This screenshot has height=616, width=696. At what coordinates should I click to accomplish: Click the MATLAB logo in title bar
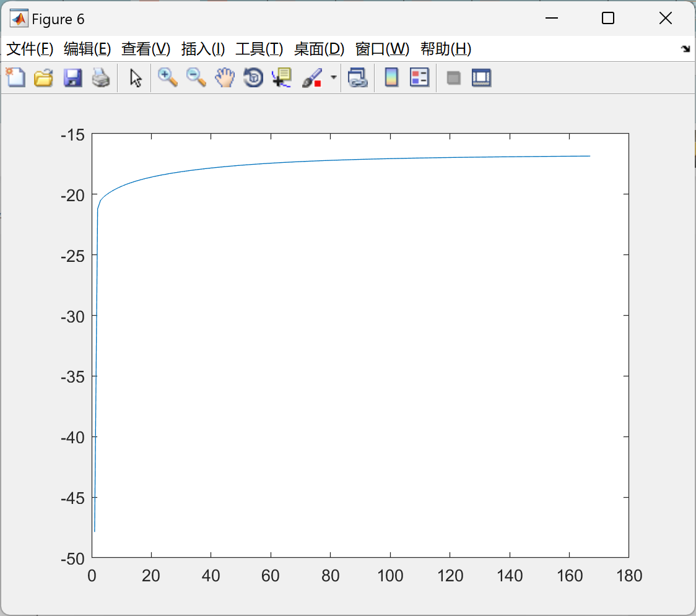click(x=19, y=19)
